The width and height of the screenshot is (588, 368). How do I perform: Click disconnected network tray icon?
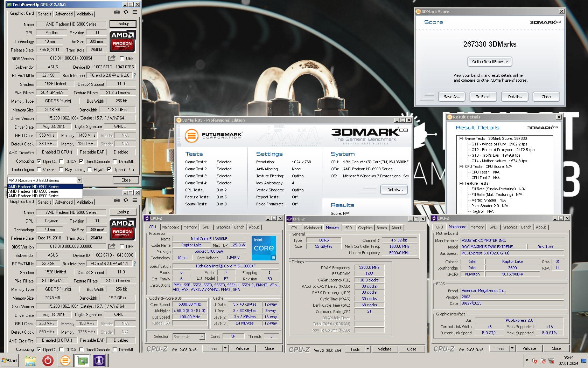[x=551, y=361]
